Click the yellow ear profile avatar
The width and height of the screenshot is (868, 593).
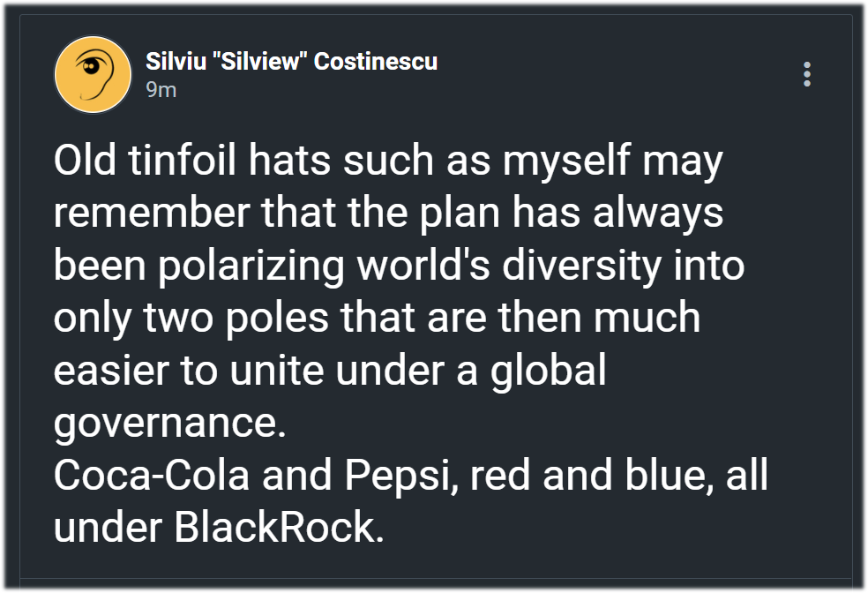(x=93, y=75)
